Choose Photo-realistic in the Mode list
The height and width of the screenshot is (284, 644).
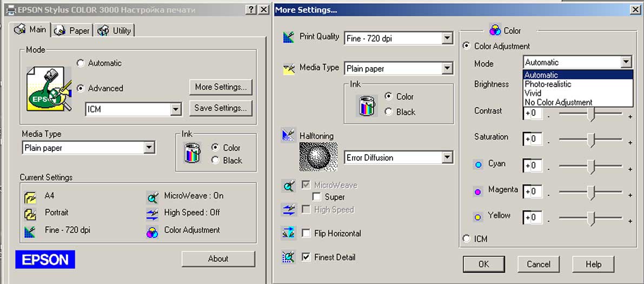578,84
